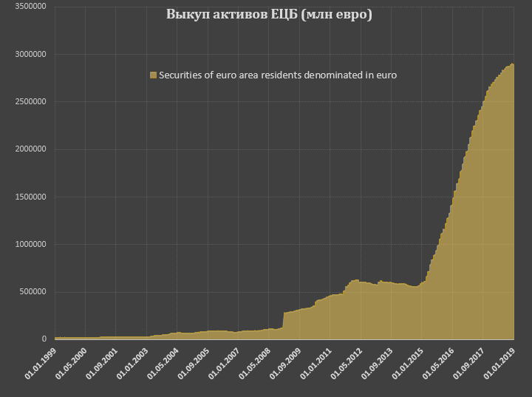Click the x-axis date 01.09.2009

pos(285,363)
